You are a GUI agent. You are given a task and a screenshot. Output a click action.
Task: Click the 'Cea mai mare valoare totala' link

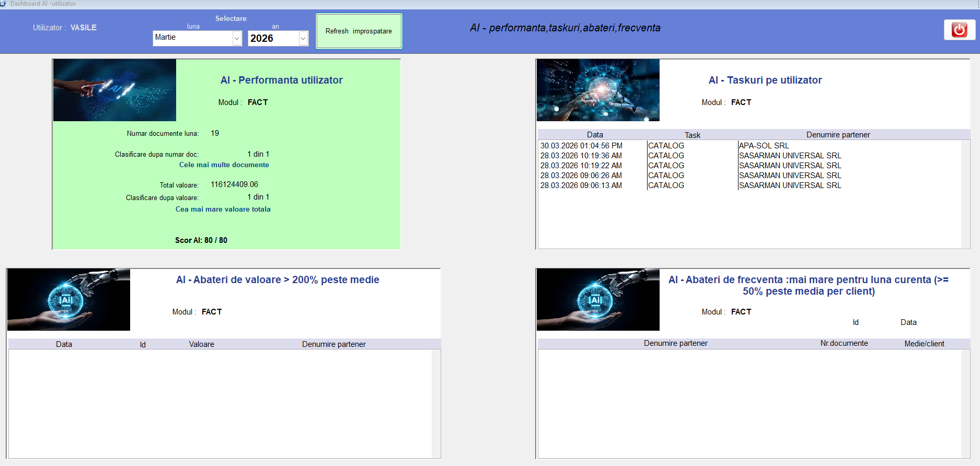tap(223, 209)
